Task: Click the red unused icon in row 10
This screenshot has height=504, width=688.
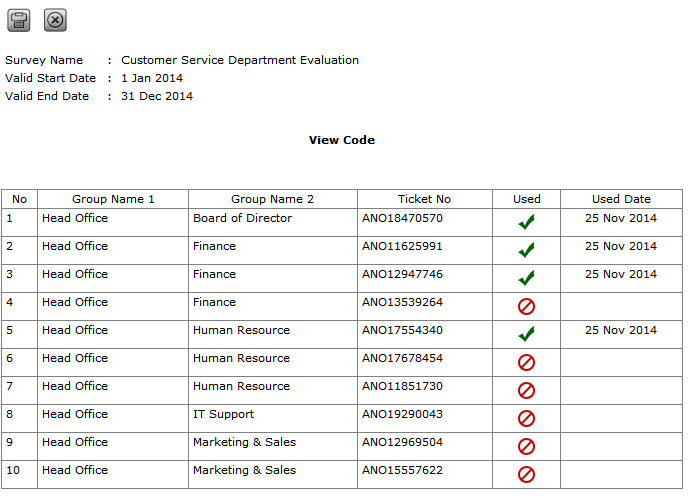Action: pyautogui.click(x=526, y=474)
